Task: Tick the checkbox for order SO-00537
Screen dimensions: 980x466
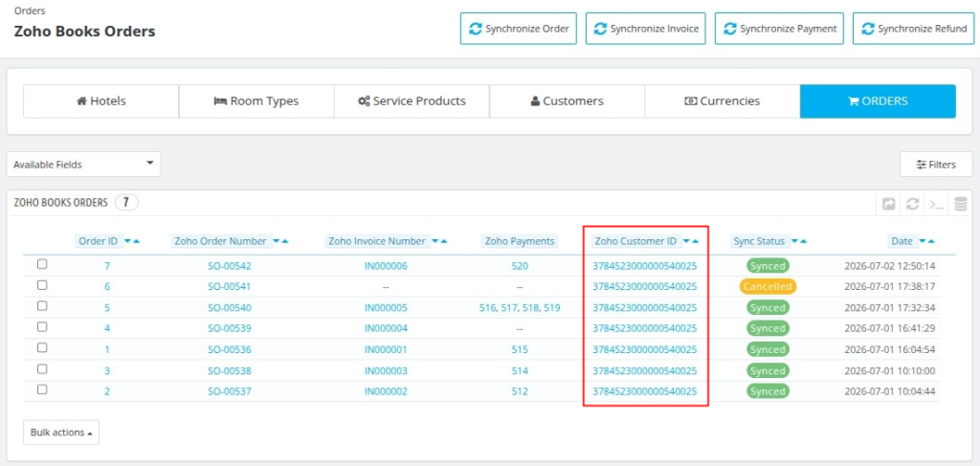Action: [42, 389]
